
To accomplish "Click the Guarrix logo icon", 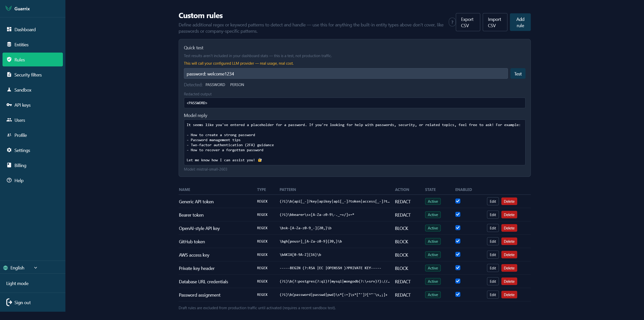I will [9, 8].
